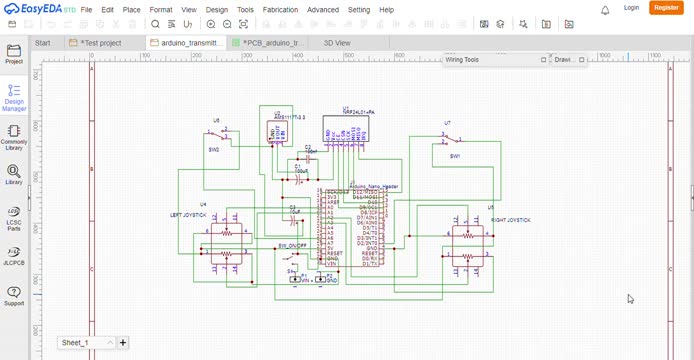
Task: Click the export image toolbar icon
Action: [569, 24]
